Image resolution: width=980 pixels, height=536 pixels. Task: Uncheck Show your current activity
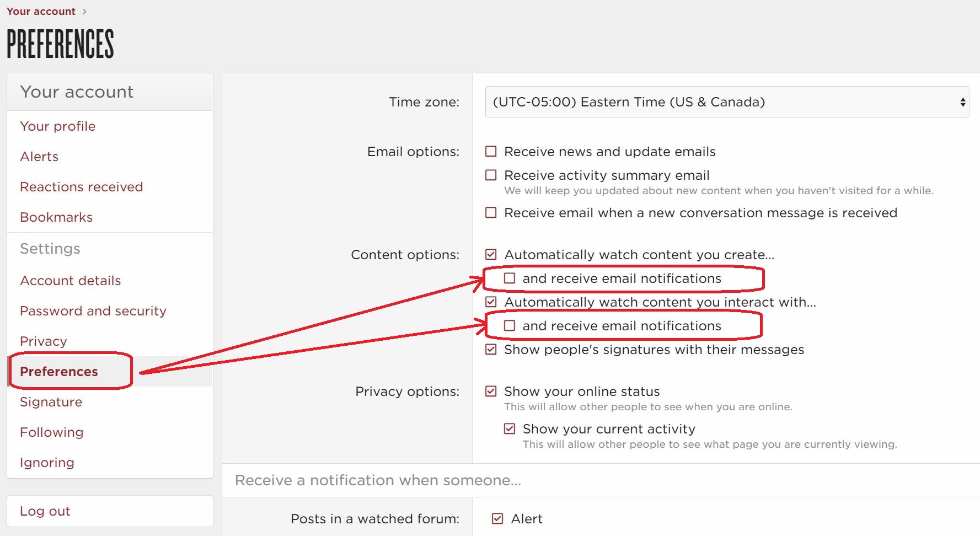(x=510, y=429)
